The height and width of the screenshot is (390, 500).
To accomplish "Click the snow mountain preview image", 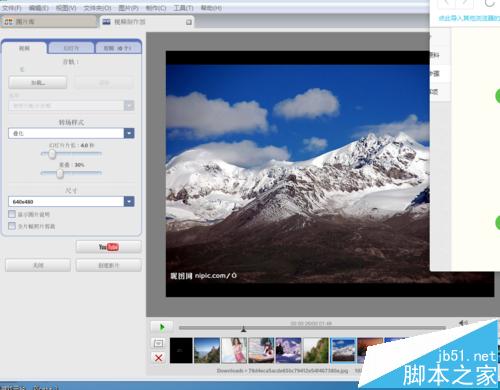I will tap(298, 173).
